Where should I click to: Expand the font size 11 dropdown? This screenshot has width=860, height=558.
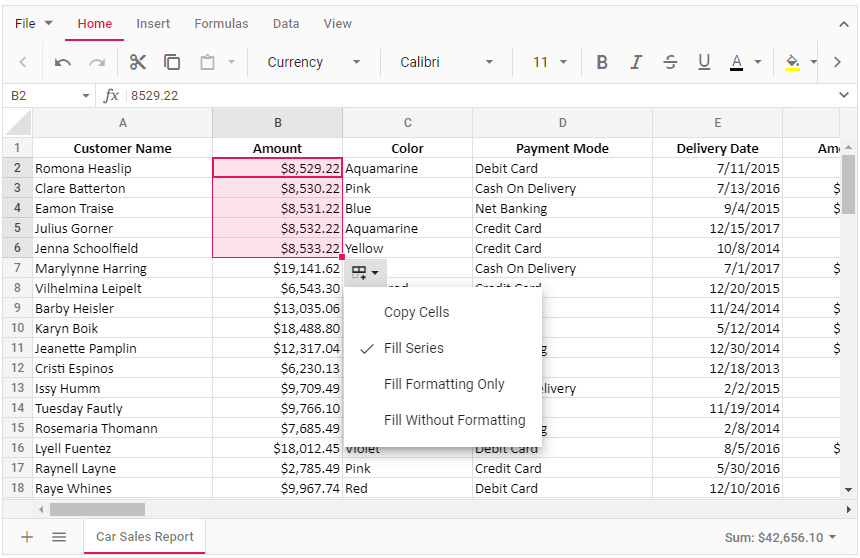coord(549,62)
